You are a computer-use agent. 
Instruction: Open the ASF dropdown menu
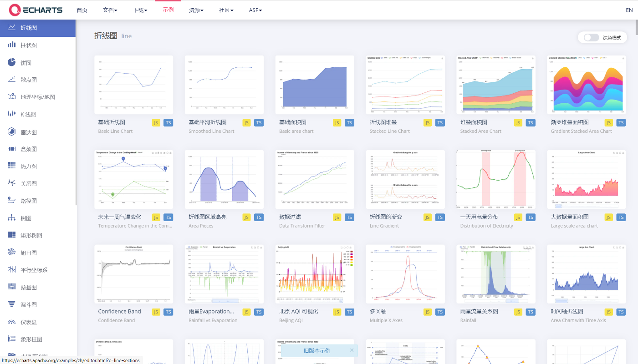(x=255, y=10)
